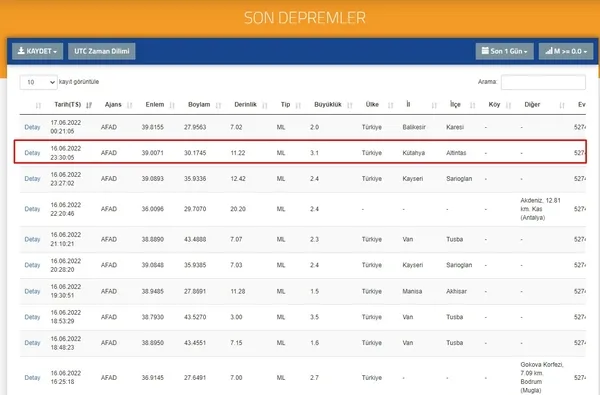The height and width of the screenshot is (395, 600).
Task: Sort by Boylam column arrows
Action: click(x=218, y=105)
